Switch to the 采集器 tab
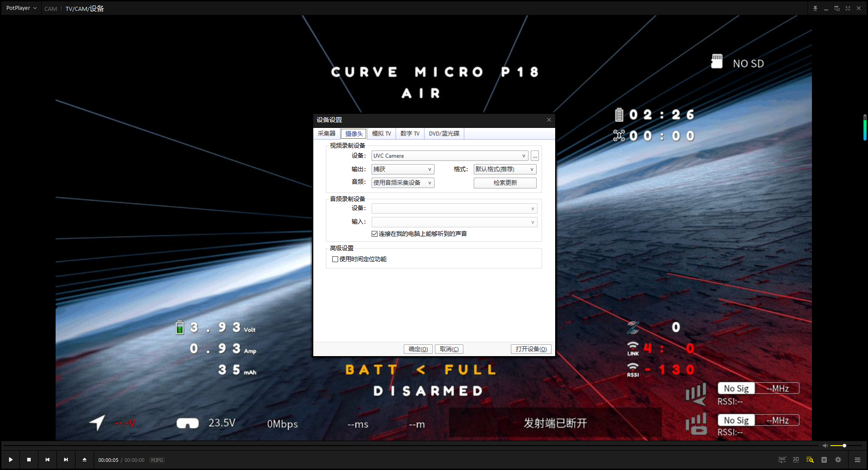Viewport: 868px width, 470px height. [x=326, y=134]
